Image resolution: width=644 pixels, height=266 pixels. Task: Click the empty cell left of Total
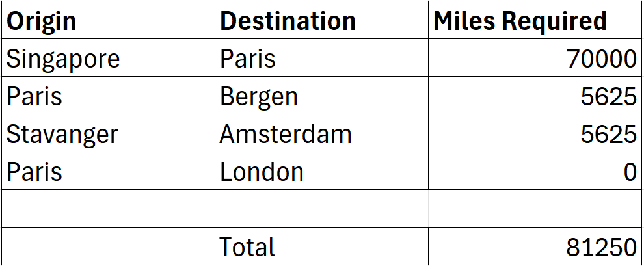(107, 246)
